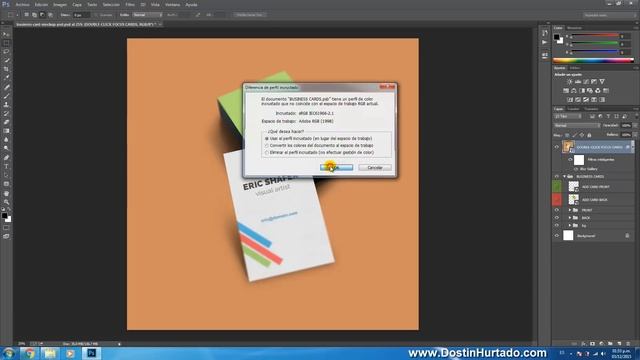Screen dimensions: 640x360
Task: Add a Brightness/Contrast adjustment
Action: (x=570, y=82)
